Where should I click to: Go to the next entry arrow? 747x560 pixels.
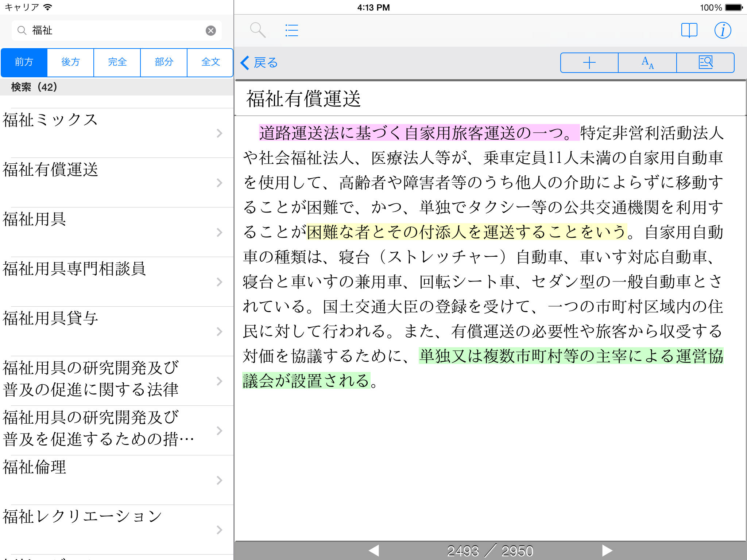(607, 550)
